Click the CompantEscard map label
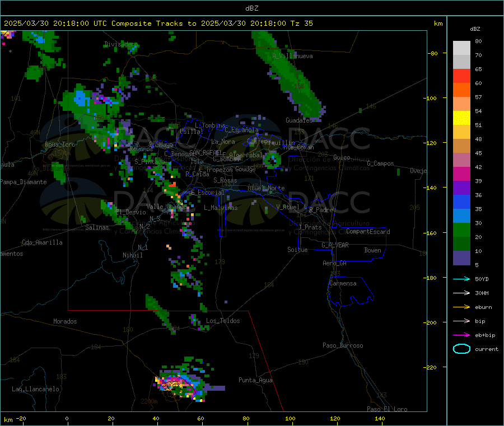This screenshot has width=504, height=426. coord(368,232)
